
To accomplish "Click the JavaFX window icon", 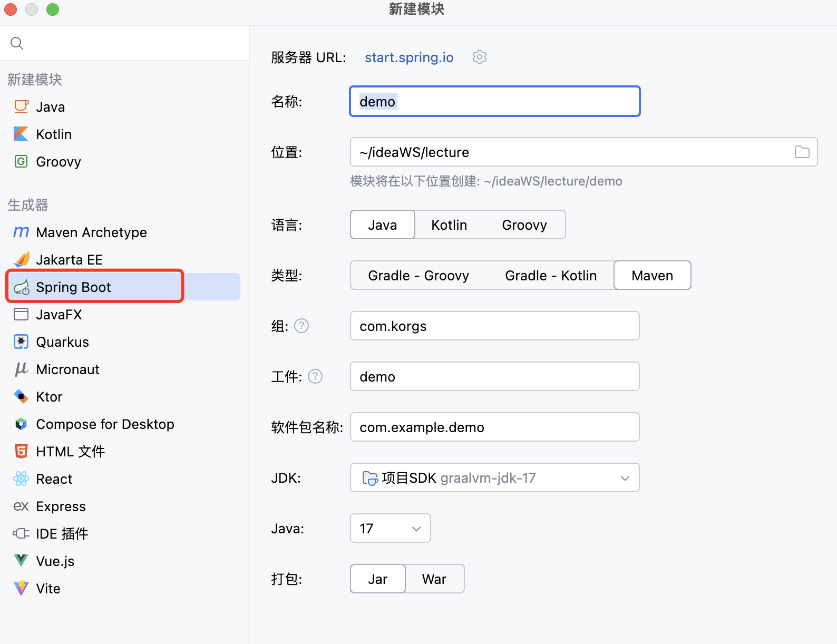I will [21, 315].
